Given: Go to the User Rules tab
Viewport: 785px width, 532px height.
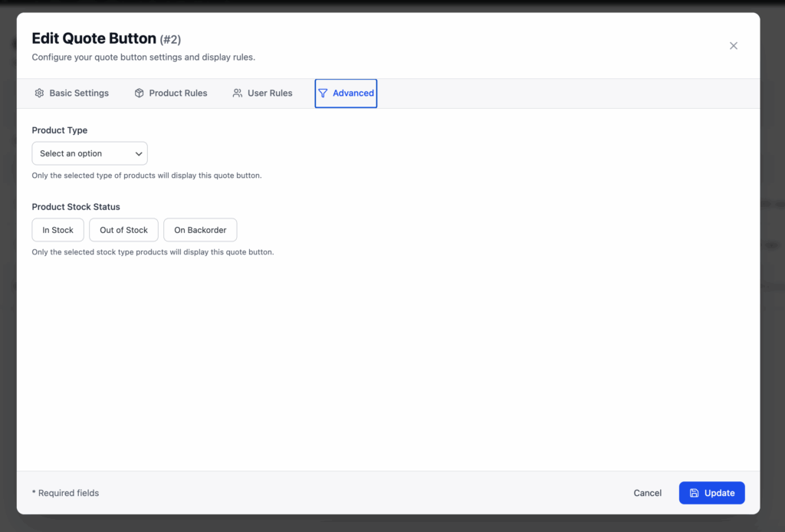Looking at the screenshot, I should pyautogui.click(x=270, y=94).
